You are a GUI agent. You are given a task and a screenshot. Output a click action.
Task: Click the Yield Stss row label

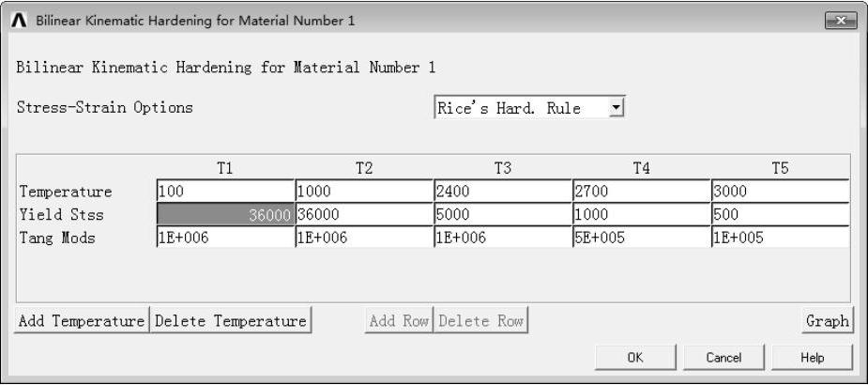(x=61, y=215)
